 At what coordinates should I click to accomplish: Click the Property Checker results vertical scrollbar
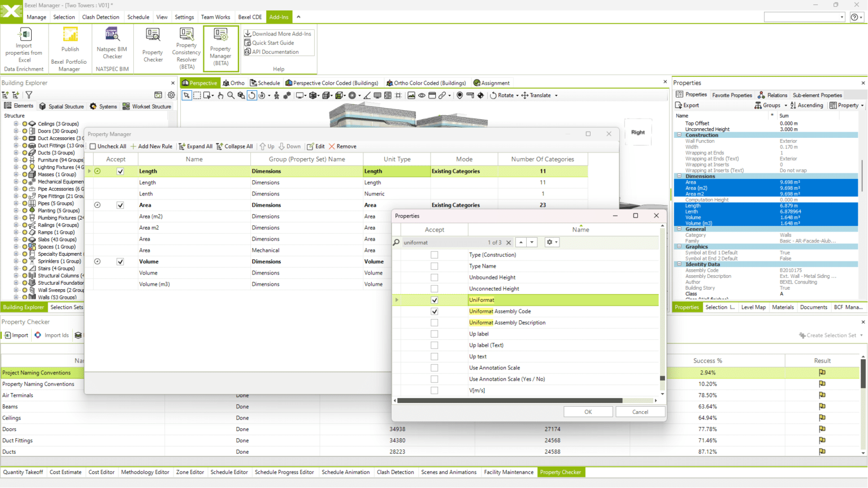[863, 373]
